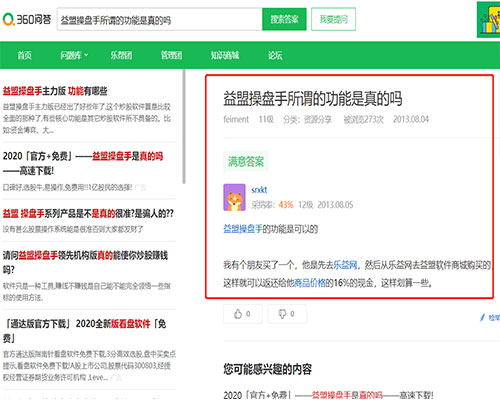Focus the search input field
Screen dimensions: 500x400
pyautogui.click(x=160, y=19)
